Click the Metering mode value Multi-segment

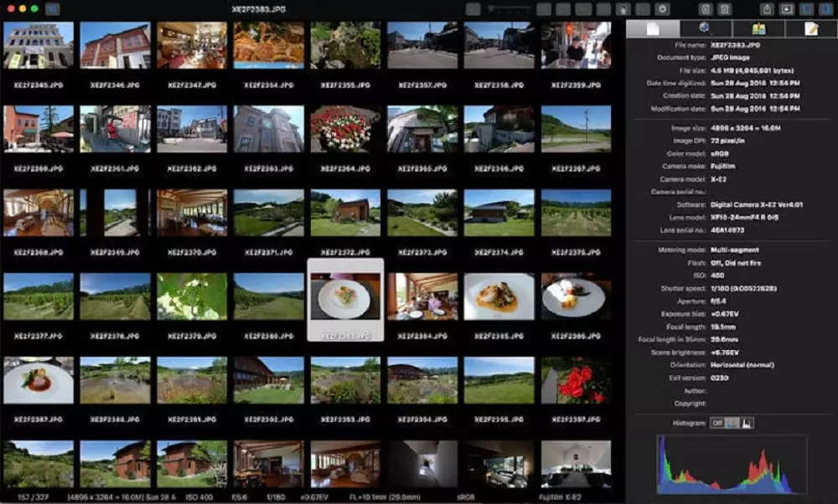pos(735,249)
